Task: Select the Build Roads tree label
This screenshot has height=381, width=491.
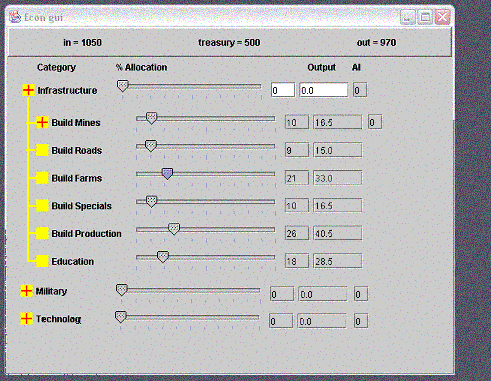Action: tap(77, 150)
